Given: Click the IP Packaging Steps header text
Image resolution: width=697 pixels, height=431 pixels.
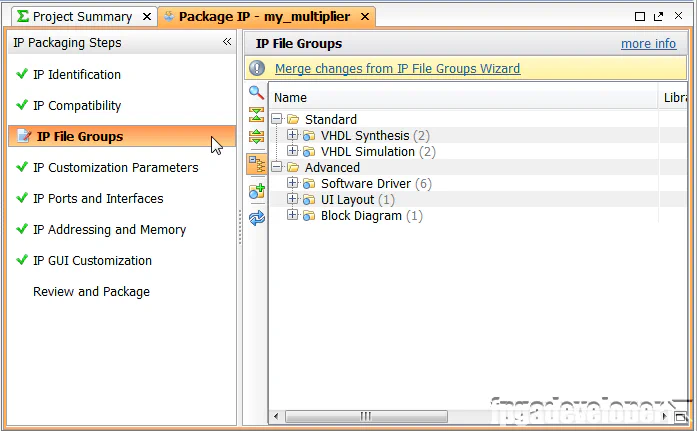Looking at the screenshot, I should (x=67, y=43).
